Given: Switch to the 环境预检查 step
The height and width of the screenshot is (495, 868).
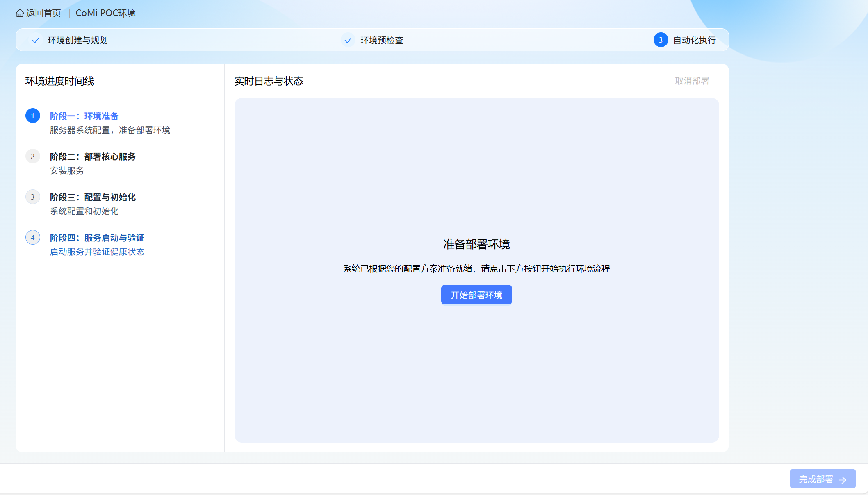Looking at the screenshot, I should tap(382, 40).
